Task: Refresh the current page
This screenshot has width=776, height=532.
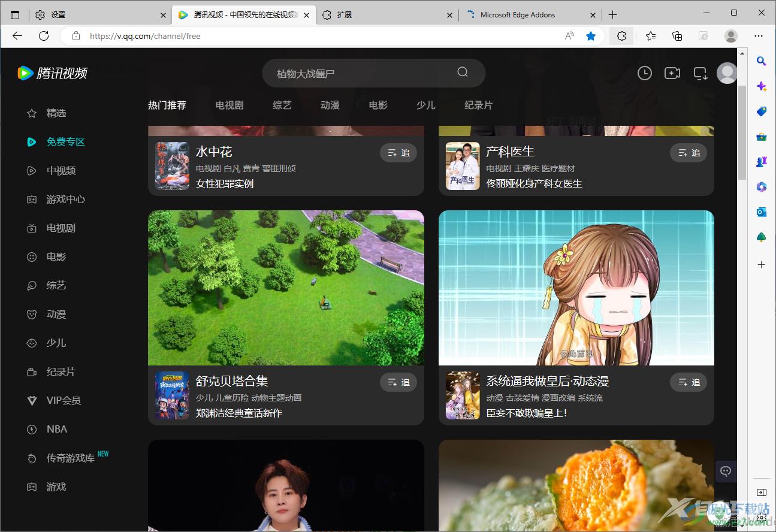Action: [x=44, y=36]
